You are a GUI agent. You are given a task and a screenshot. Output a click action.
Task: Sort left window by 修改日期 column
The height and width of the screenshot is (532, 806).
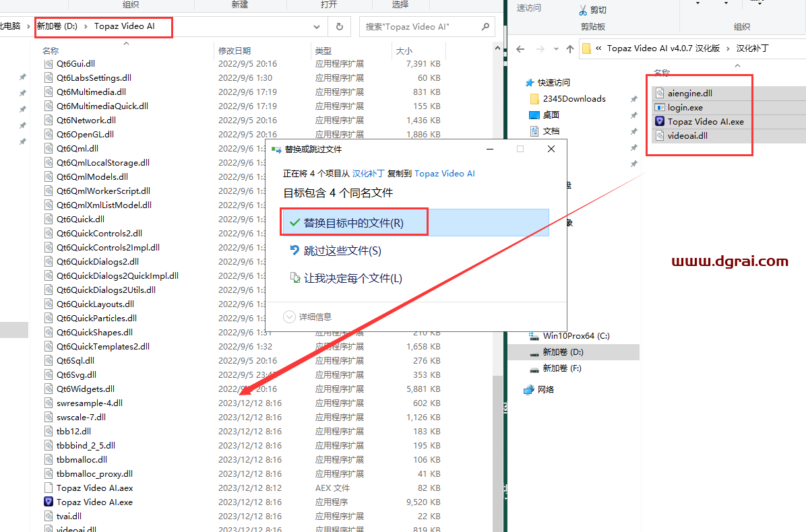tap(235, 51)
